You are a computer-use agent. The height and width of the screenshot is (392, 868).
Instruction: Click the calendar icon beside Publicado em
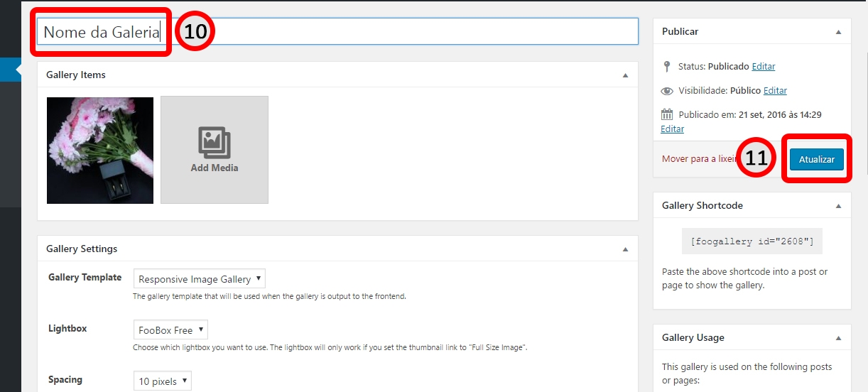point(666,114)
